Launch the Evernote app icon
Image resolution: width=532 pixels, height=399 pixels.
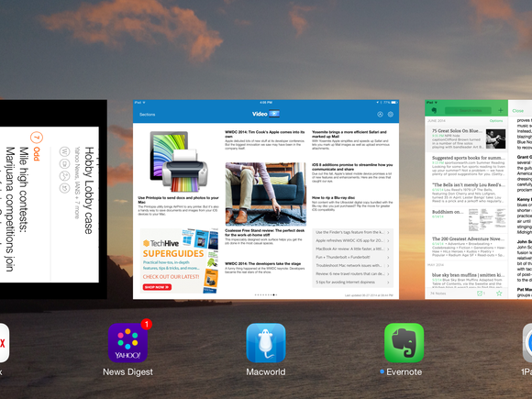[x=404, y=343]
